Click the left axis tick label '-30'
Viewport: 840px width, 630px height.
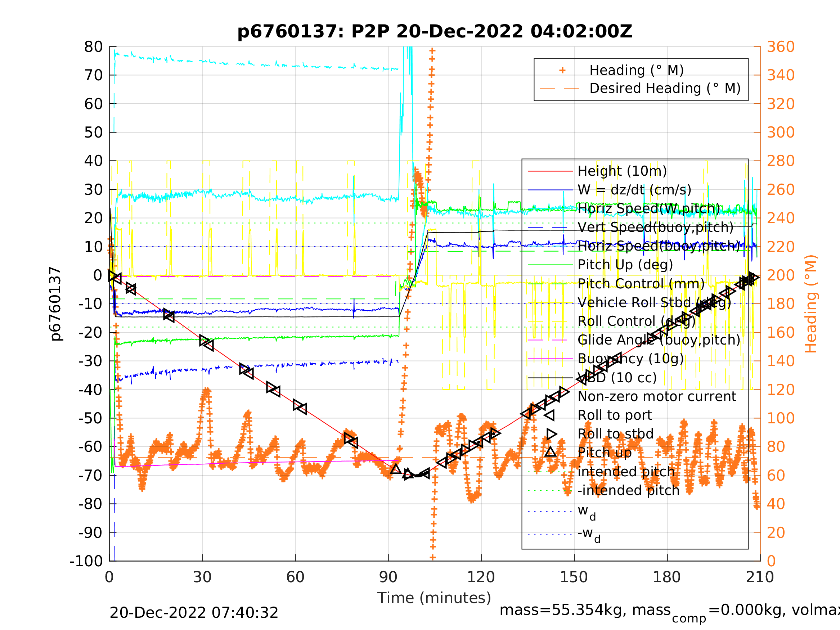[90, 361]
